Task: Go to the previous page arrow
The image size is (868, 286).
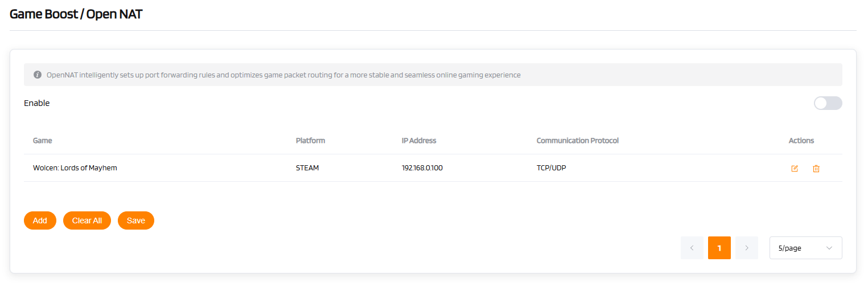Action: (x=692, y=248)
